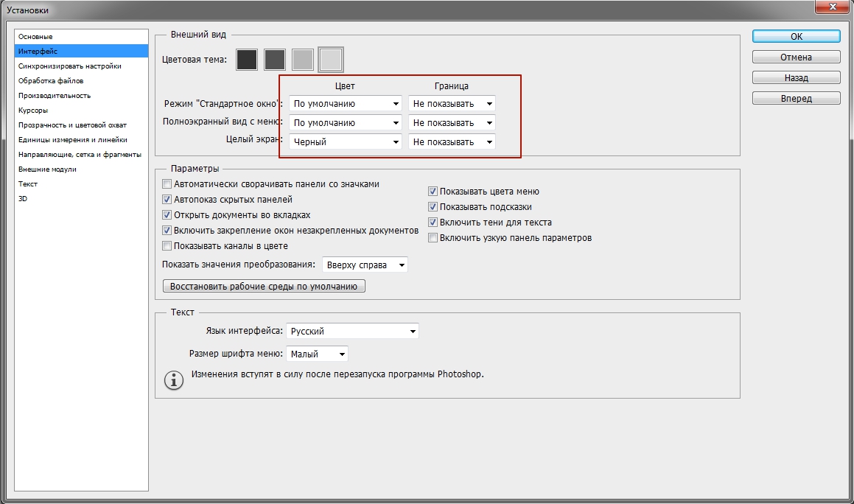Uncheck Открыть документы во вкладках
854x504 pixels.
click(x=167, y=214)
